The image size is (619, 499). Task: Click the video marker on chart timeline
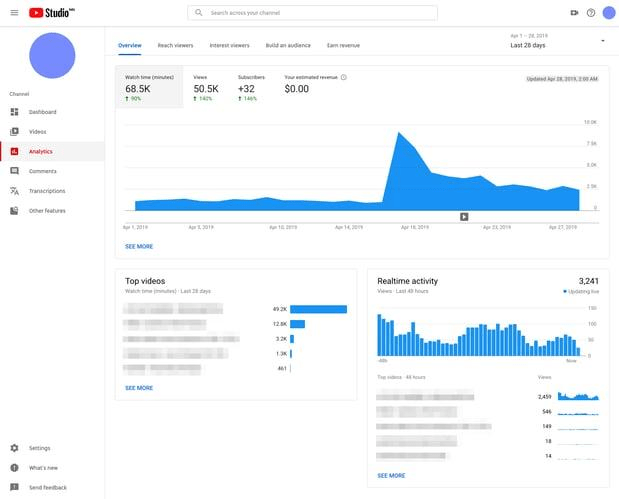point(464,216)
